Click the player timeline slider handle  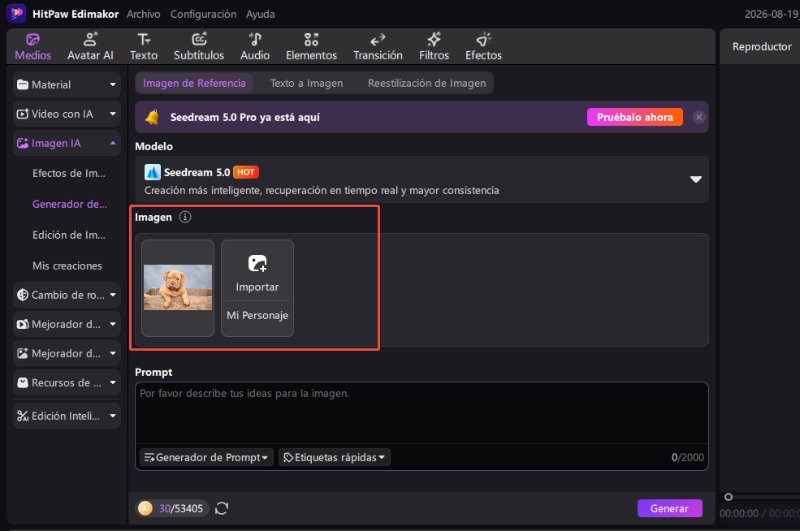[x=728, y=496]
